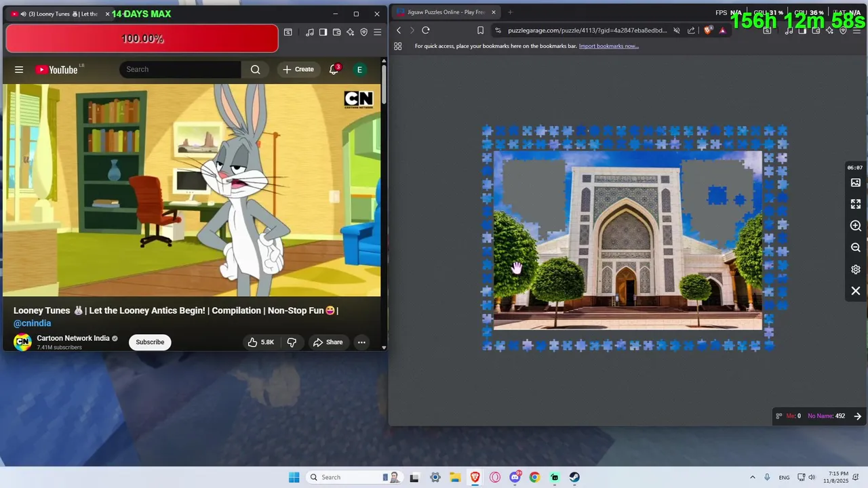The image size is (868, 488).
Task: Click the taskbar Search box
Action: click(x=354, y=477)
